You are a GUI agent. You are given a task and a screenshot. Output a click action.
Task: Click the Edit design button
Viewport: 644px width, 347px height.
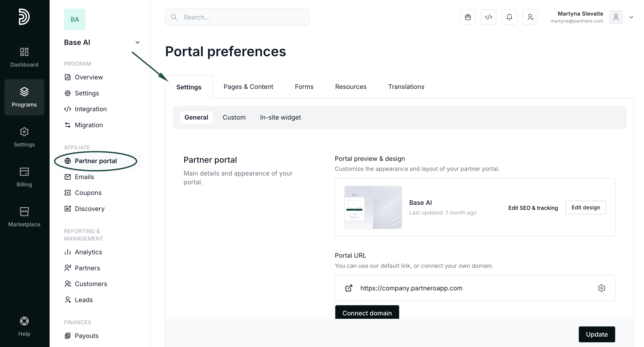586,207
